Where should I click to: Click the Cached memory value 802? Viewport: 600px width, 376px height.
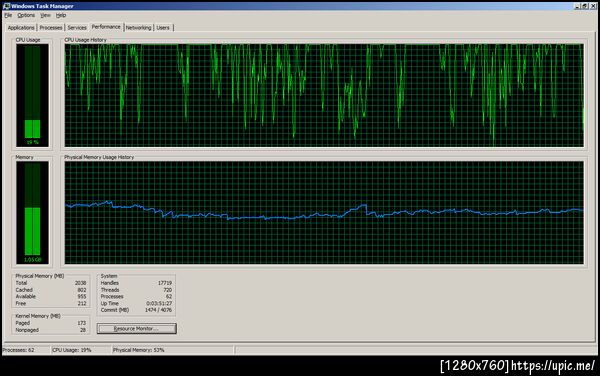coord(82,290)
